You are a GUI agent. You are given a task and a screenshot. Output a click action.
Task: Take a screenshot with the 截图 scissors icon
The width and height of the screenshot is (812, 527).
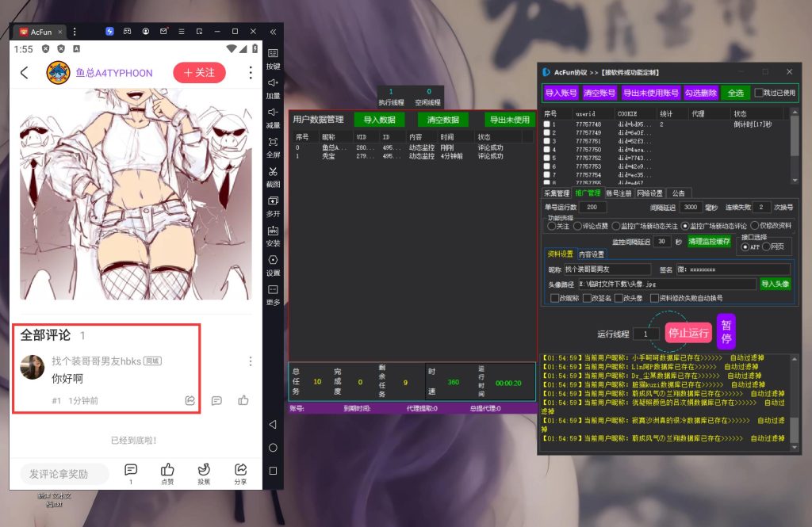(273, 171)
